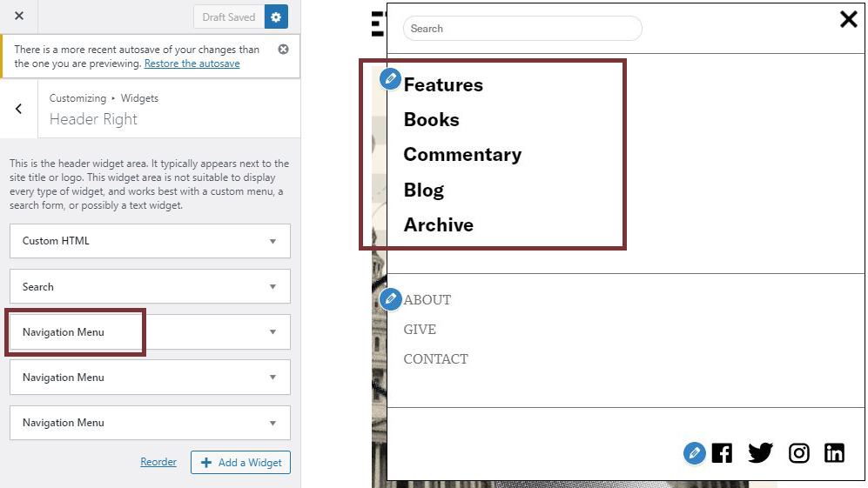The height and width of the screenshot is (488, 868).
Task: Click the edit pencil beside ABOUT menu
Action: coord(391,299)
